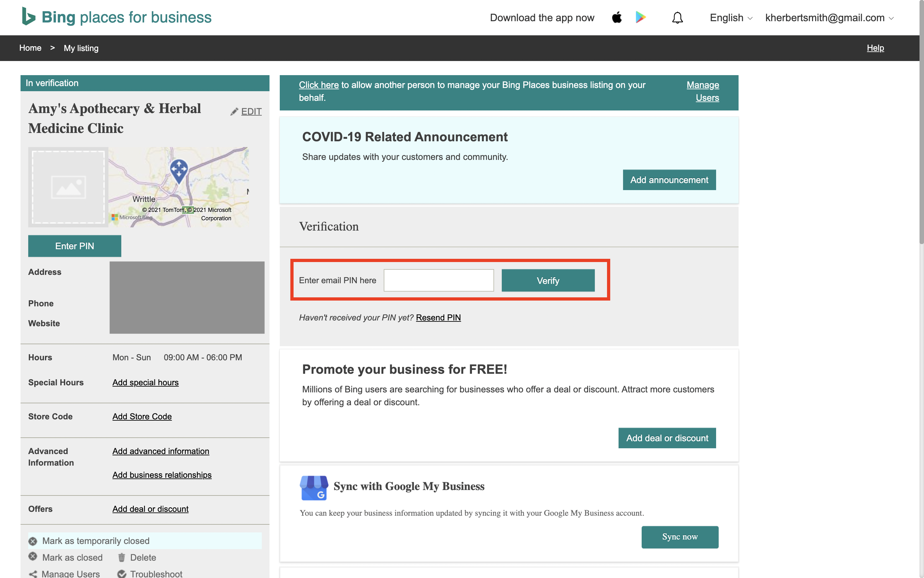Click the Enter PIN button
The height and width of the screenshot is (578, 924).
[x=74, y=246]
